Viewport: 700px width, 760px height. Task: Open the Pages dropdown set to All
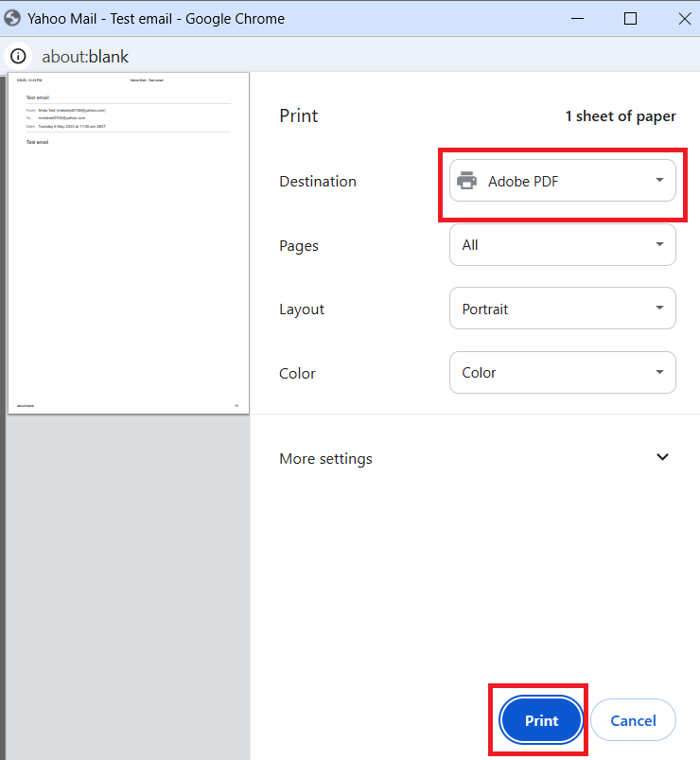(x=563, y=245)
